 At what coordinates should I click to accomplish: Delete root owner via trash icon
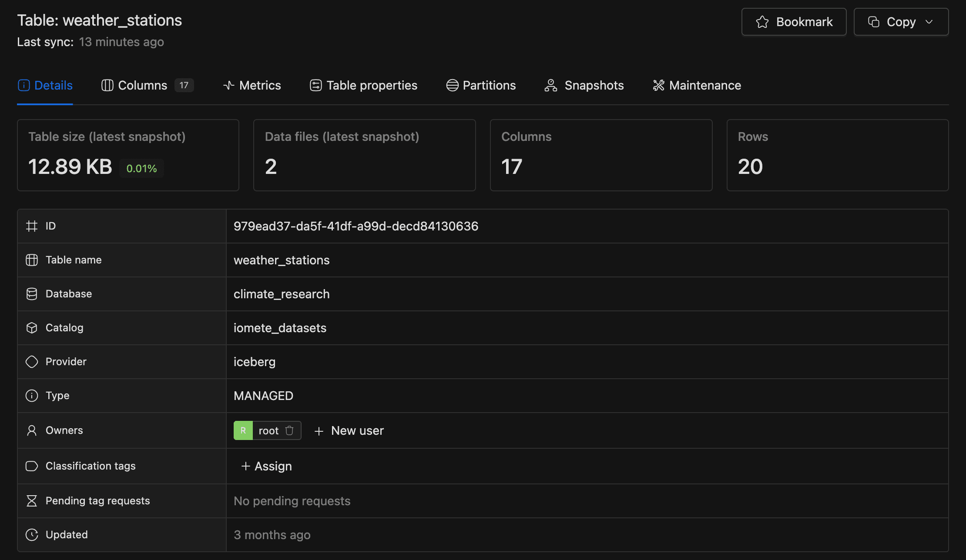pos(289,430)
